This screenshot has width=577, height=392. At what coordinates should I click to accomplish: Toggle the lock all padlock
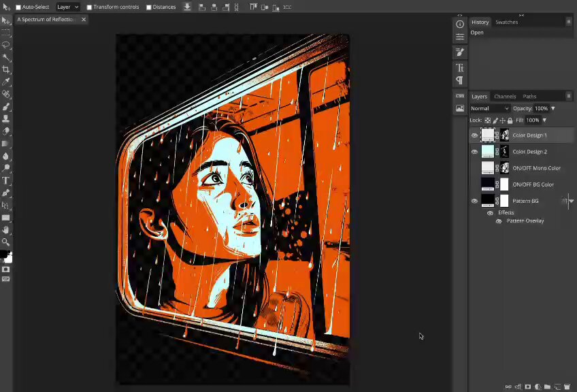510,120
